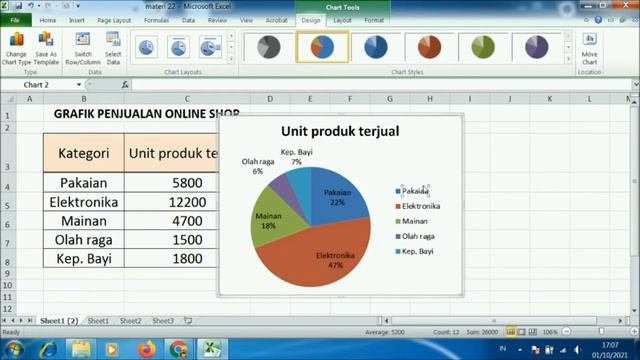
Task: Switch to Normal view icon
Action: coord(510,332)
